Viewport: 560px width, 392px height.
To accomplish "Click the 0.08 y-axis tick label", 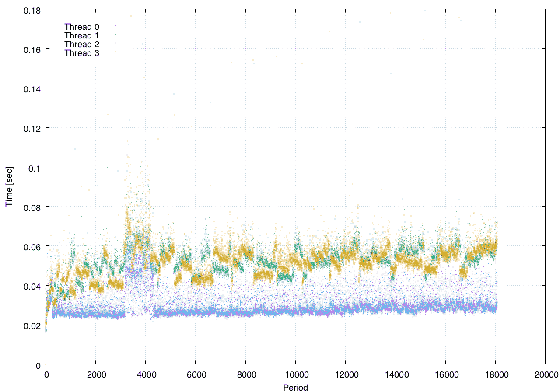I will pyautogui.click(x=32, y=207).
